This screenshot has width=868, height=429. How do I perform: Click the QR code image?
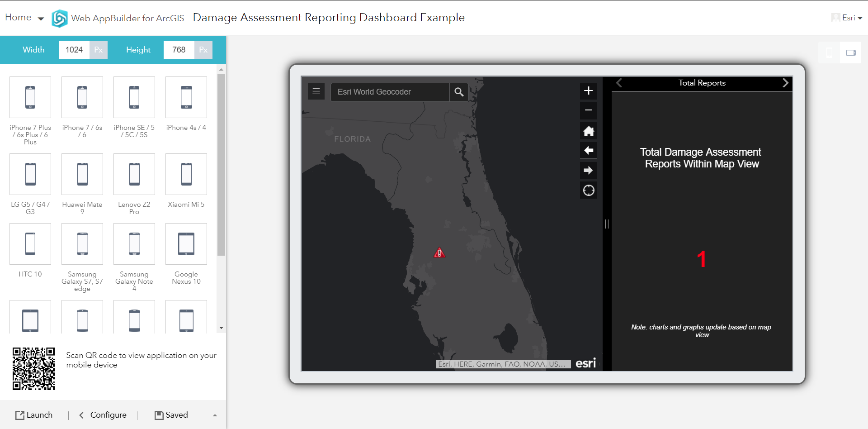(x=34, y=369)
